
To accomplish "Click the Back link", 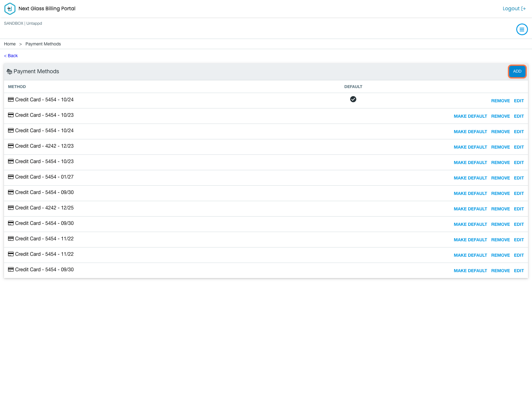I will tap(11, 56).
